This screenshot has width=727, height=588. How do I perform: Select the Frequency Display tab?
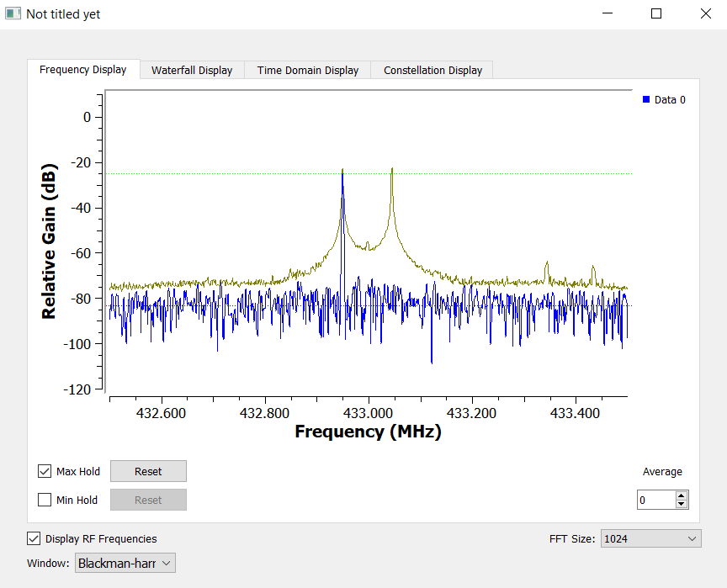click(82, 70)
